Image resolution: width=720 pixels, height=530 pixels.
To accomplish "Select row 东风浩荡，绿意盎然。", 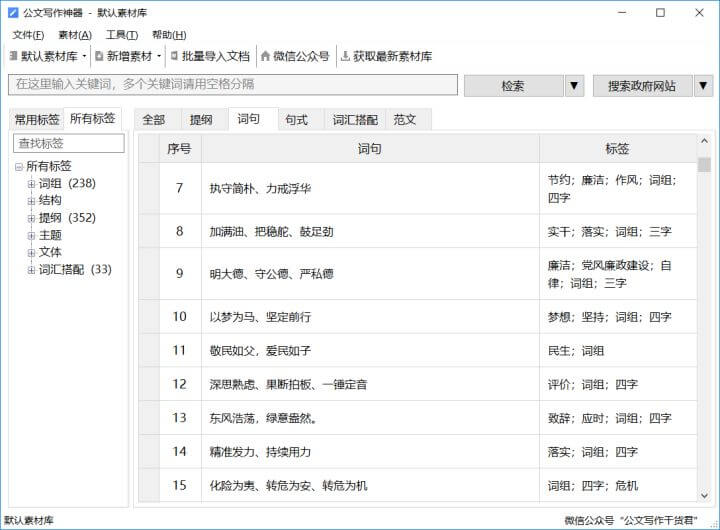I will (x=417, y=418).
